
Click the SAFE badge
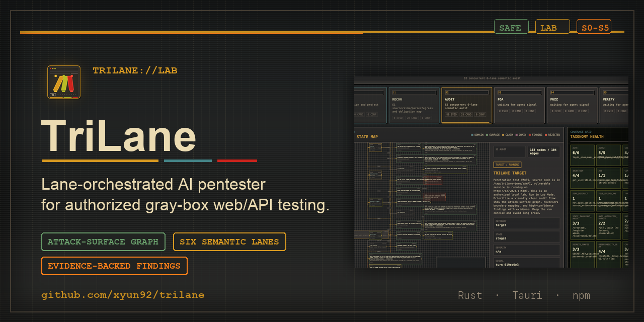click(511, 27)
